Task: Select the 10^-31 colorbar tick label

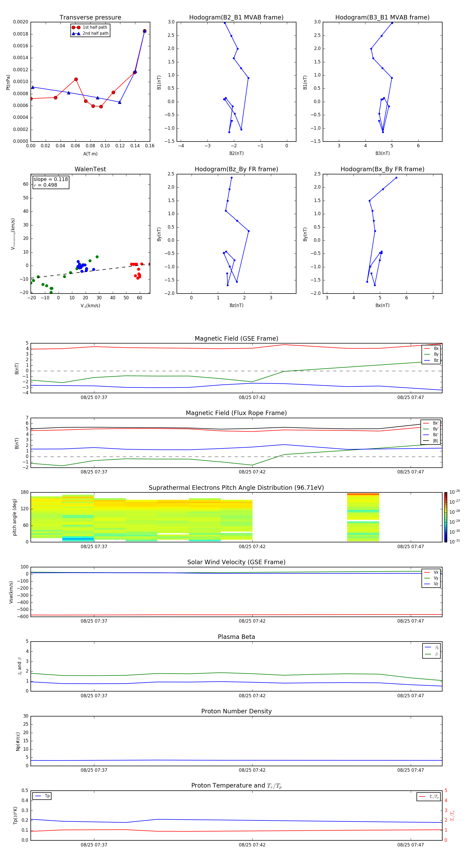Action: click(x=455, y=542)
